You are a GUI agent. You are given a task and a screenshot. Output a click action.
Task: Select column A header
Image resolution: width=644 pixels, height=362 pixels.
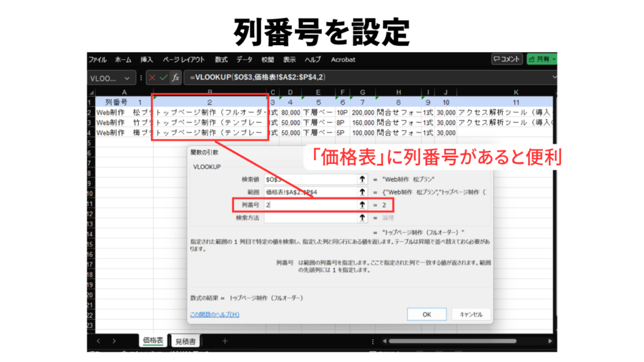tap(124, 93)
